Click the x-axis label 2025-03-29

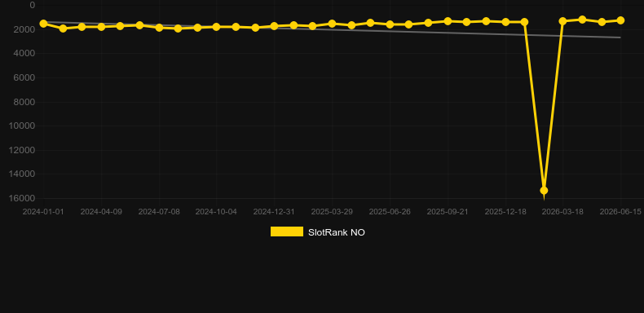click(332, 212)
